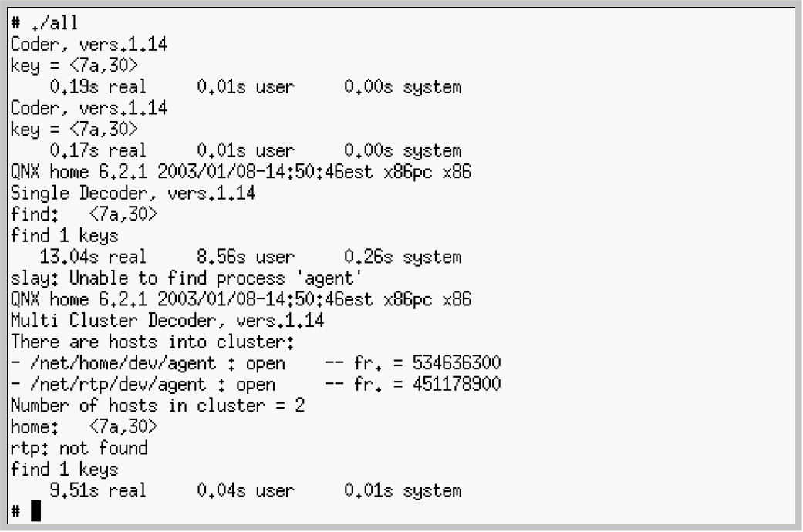Click the /net/home/dev/agent path
The height and width of the screenshot is (532, 803).
tap(123, 363)
